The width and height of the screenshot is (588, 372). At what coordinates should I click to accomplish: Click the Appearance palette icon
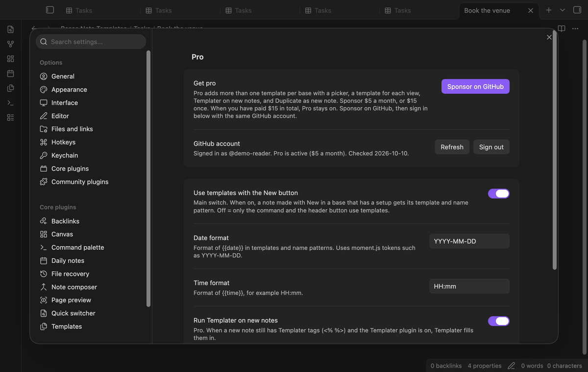click(x=44, y=90)
